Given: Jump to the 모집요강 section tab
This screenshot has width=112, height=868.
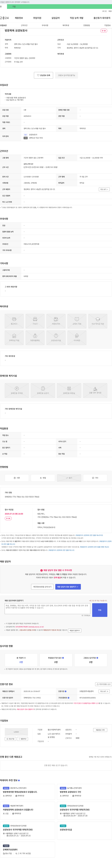Looking at the screenshot, I should [x=3, y=25].
